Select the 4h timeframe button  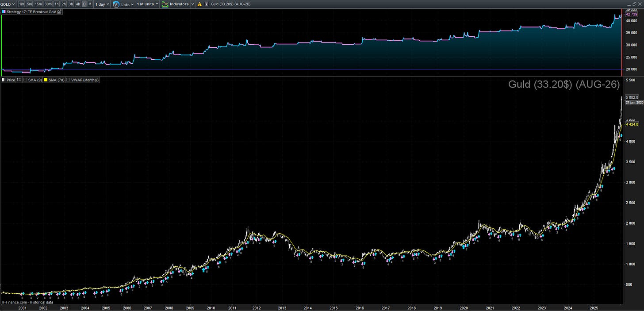pos(78,4)
